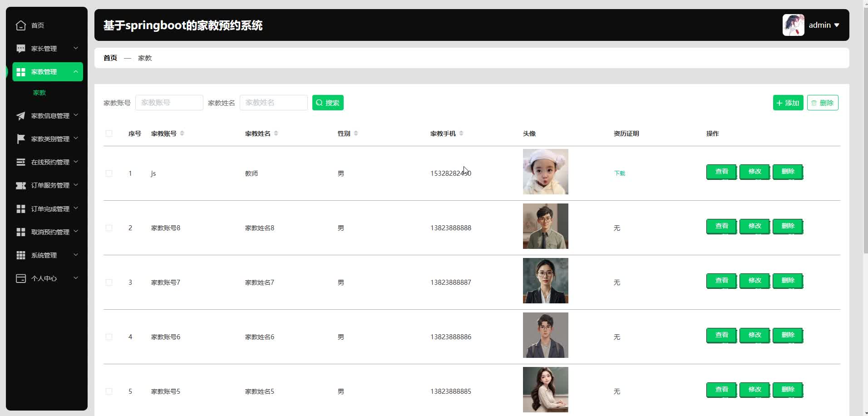Sort by the 性别 column arrows
The image size is (868, 416).
click(356, 134)
